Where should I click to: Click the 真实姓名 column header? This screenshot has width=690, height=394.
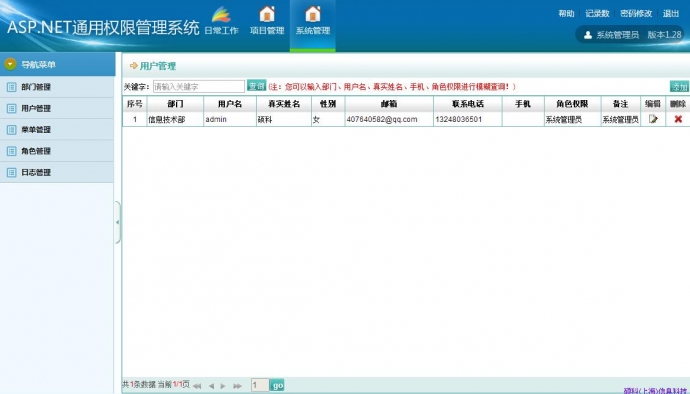tap(284, 104)
